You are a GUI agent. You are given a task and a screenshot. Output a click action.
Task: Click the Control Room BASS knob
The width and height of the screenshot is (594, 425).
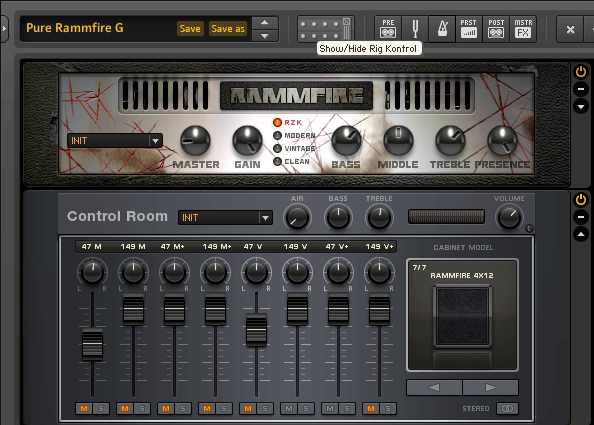click(x=338, y=218)
